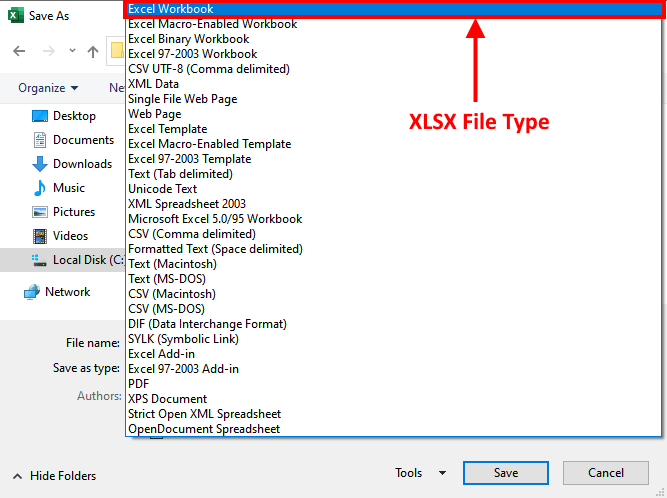Select Excel Macro-Enabled Template option

[394, 144]
